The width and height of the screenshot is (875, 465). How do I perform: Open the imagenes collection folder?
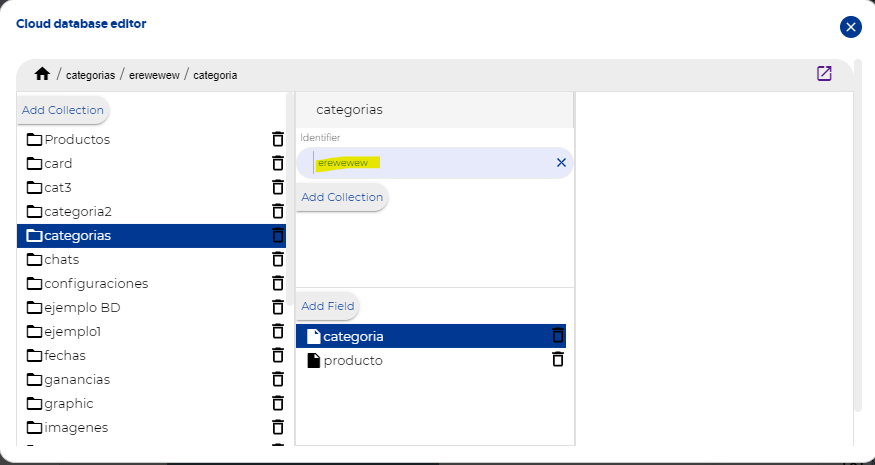151,428
